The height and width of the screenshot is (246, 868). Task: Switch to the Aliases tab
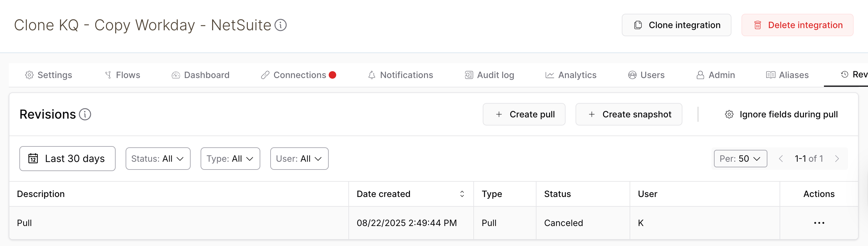[x=787, y=75]
